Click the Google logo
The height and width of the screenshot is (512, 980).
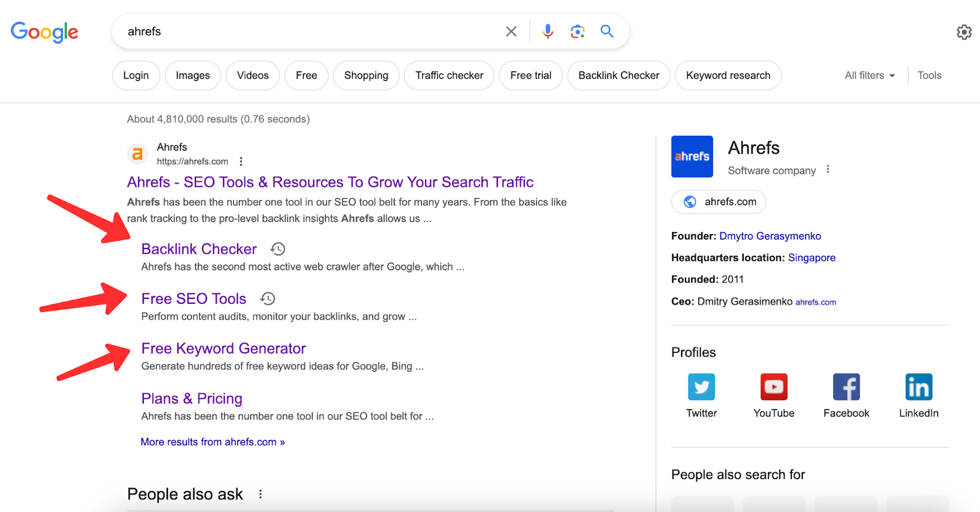[x=45, y=32]
